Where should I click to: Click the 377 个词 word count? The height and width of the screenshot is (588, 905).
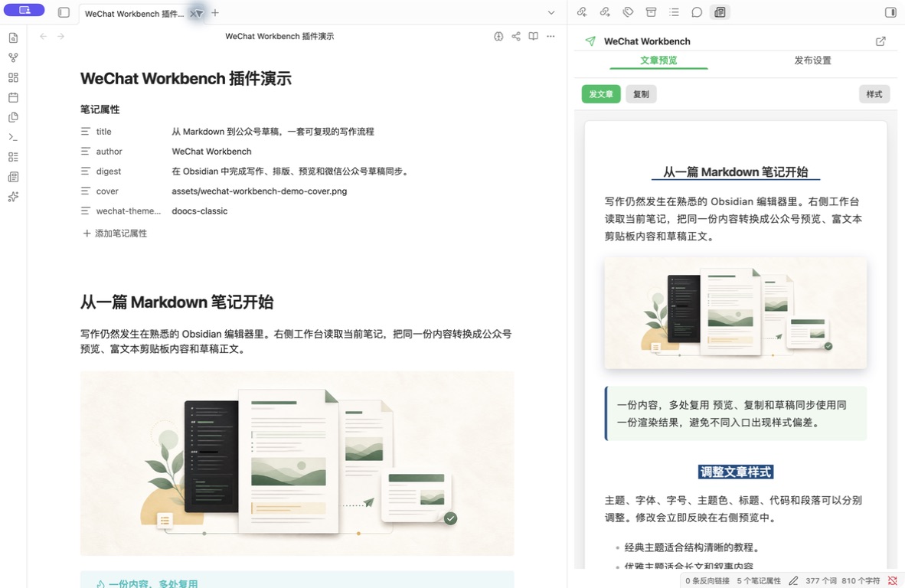(821, 580)
